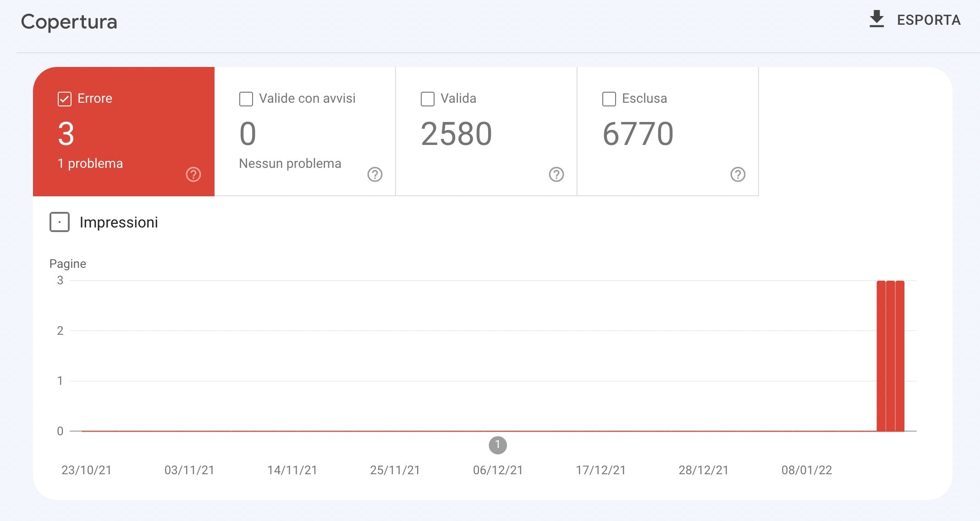Click the Pagine axis label
The height and width of the screenshot is (521, 980).
(x=68, y=264)
